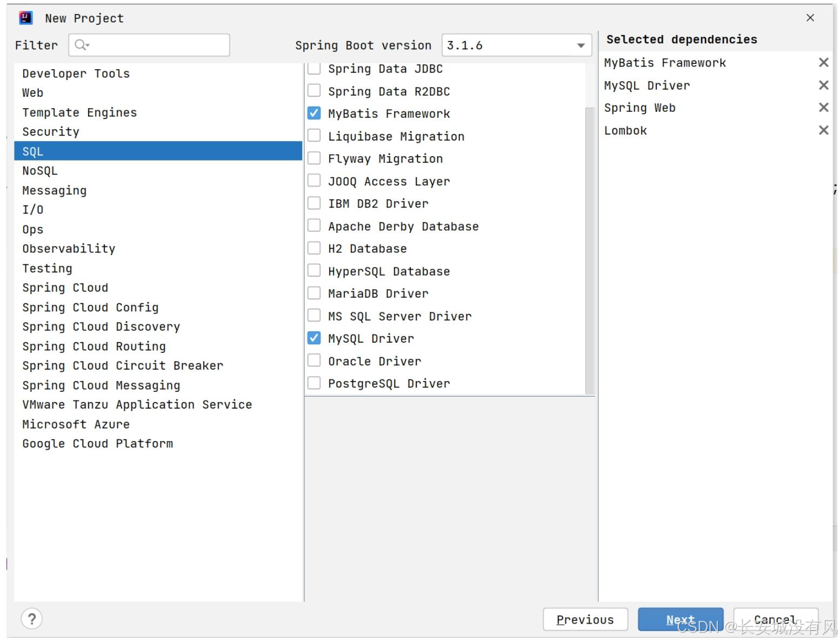Tick the Oracle Driver checkbox
The width and height of the screenshot is (840, 642).
pyautogui.click(x=314, y=360)
